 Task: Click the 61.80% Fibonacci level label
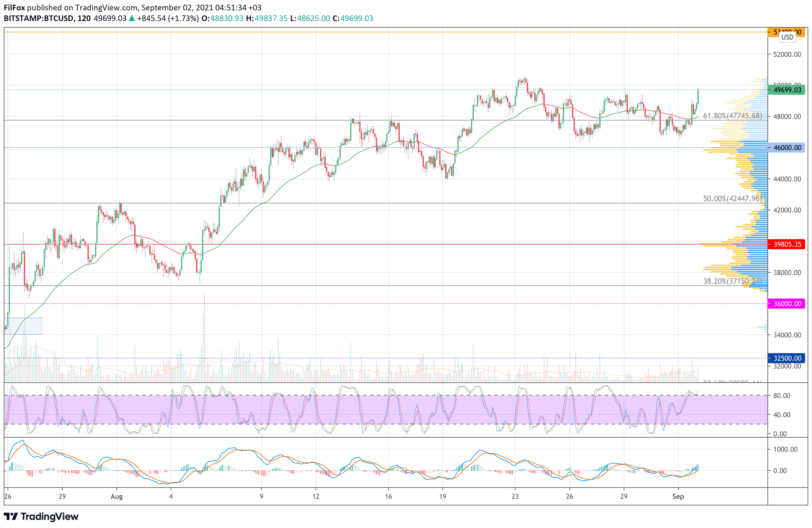tap(732, 116)
